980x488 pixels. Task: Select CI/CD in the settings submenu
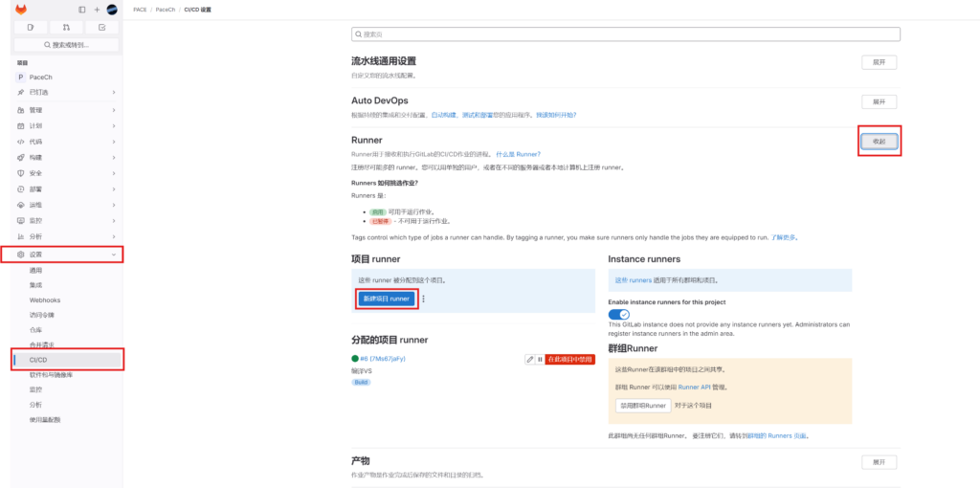coord(39,359)
